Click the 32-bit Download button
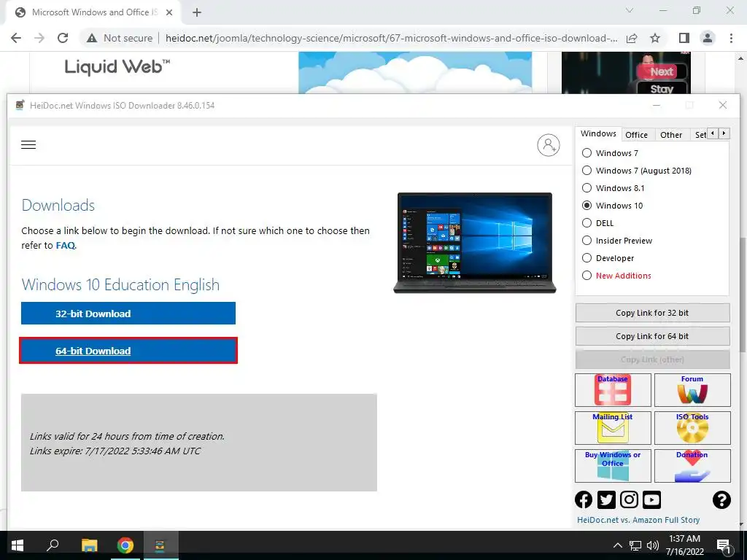This screenshot has height=560, width=747. [128, 314]
